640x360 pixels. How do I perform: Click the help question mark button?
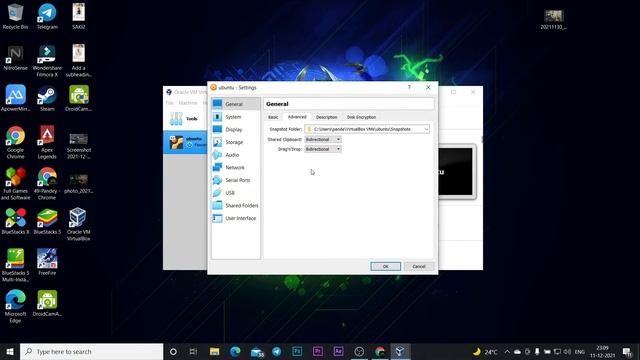click(409, 87)
